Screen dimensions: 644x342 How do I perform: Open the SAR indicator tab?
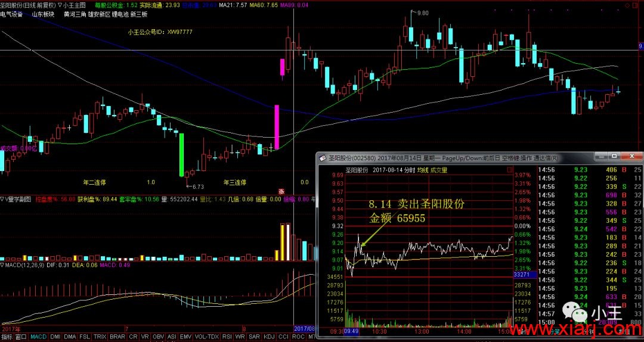pos(254,337)
